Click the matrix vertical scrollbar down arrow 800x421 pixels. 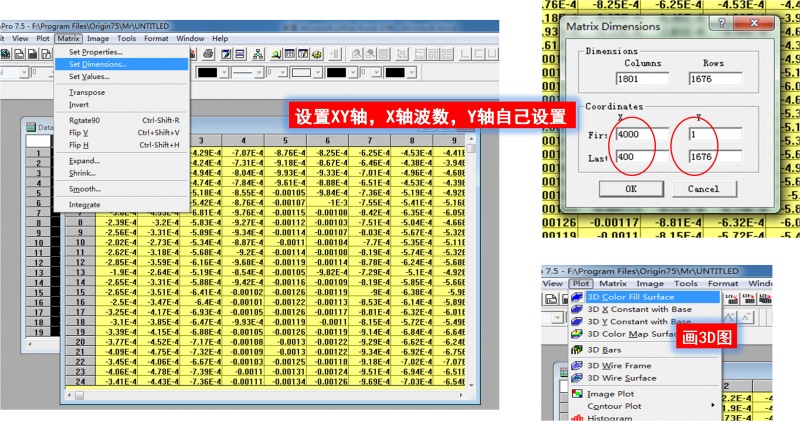pyautogui.click(x=471, y=385)
